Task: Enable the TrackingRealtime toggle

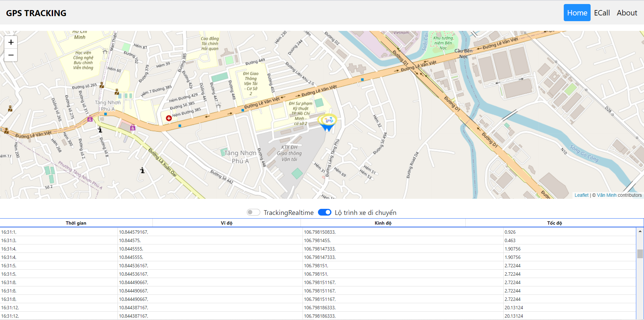Action: point(254,212)
